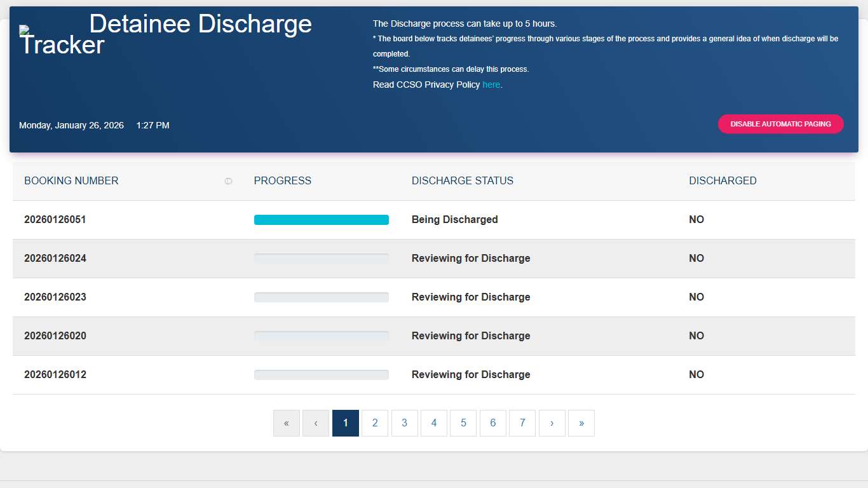Select booking number 20260126012 row

(55, 374)
